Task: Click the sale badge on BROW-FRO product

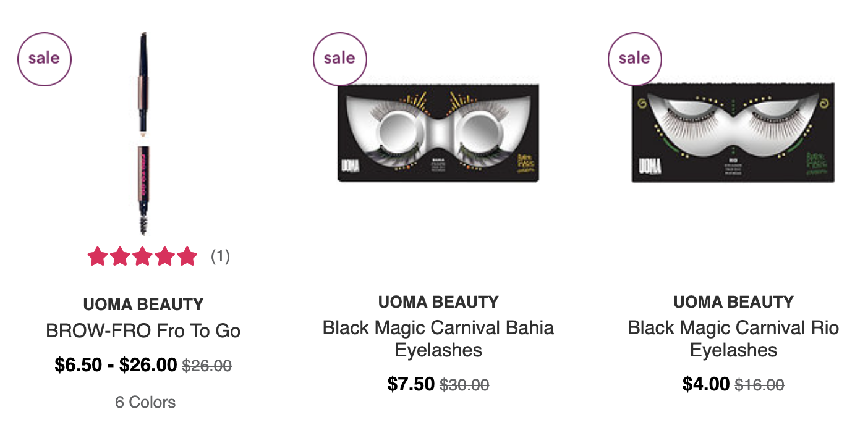Action: click(45, 59)
